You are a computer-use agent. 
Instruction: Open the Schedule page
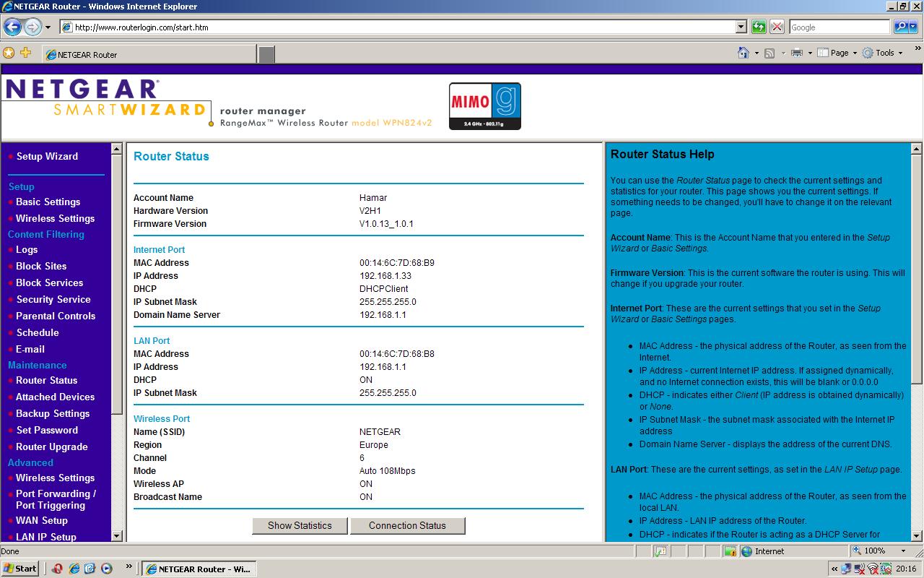click(x=38, y=332)
